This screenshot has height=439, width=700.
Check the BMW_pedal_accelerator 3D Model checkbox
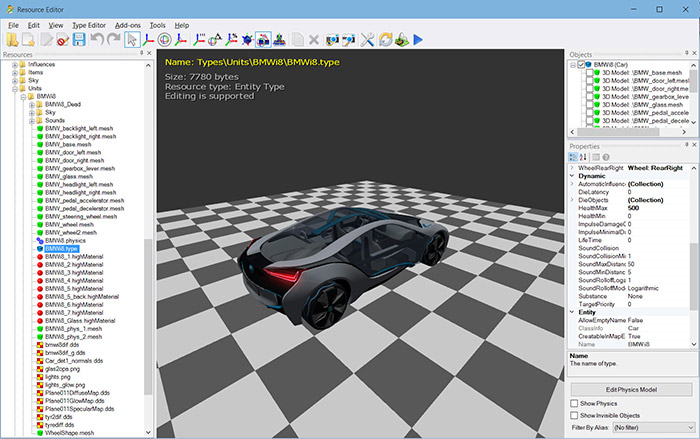click(x=590, y=113)
